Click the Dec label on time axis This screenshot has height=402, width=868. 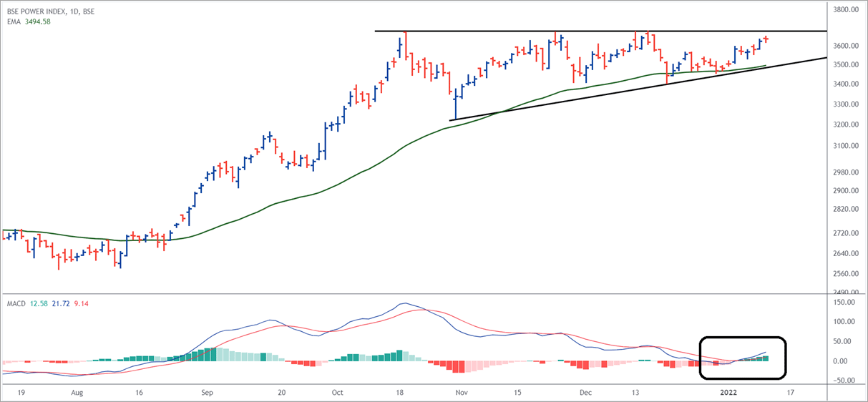586,393
